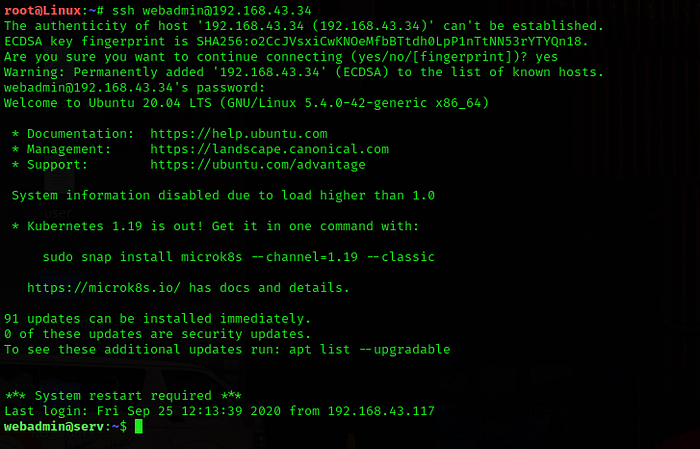Click the "0 of these updates" security line
The width and height of the screenshot is (700, 449).
158,334
